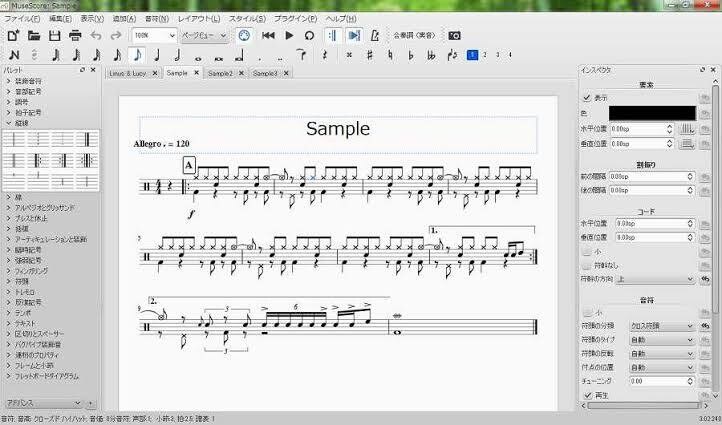Apply double flat accidental
Viewport: 722px width, 425px height.
(431, 55)
